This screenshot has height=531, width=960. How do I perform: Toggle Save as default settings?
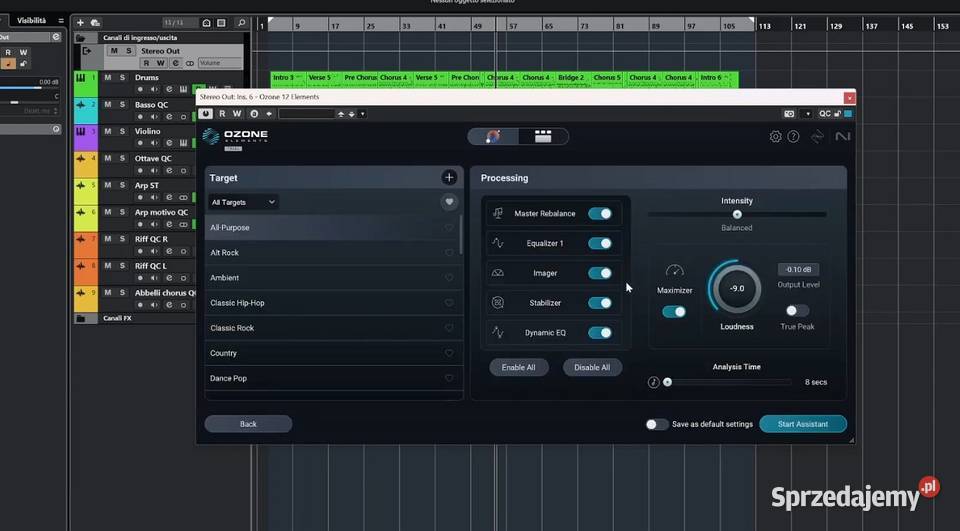click(657, 424)
